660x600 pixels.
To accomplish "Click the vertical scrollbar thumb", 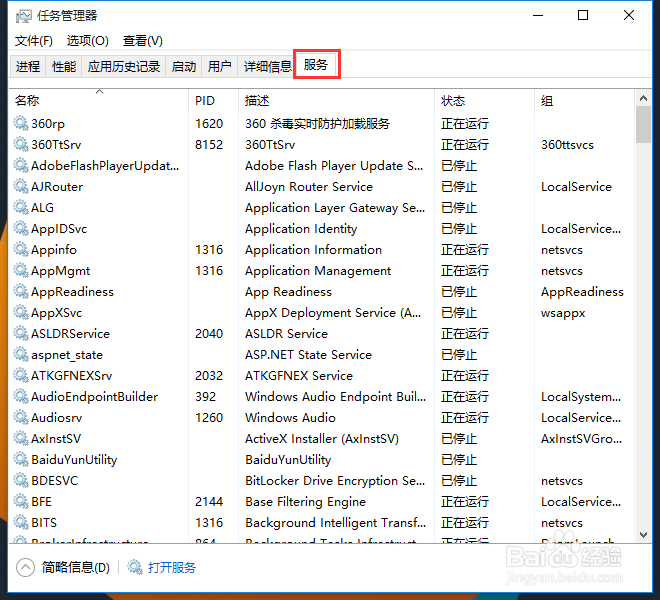I will 643,125.
